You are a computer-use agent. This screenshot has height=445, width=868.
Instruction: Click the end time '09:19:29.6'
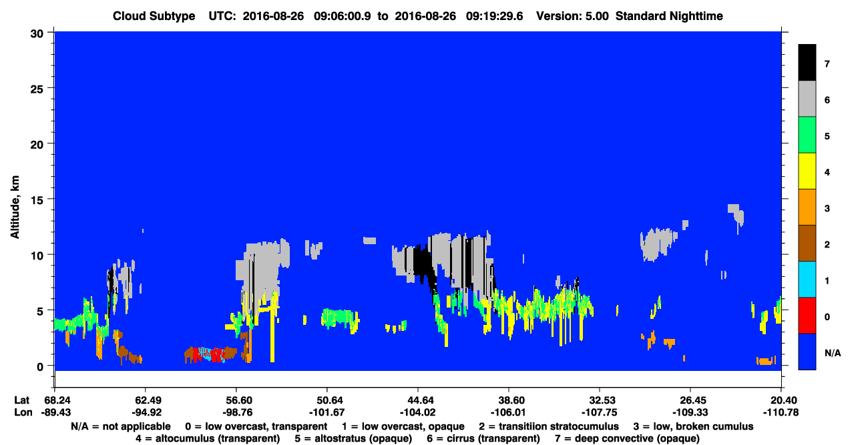pos(496,15)
